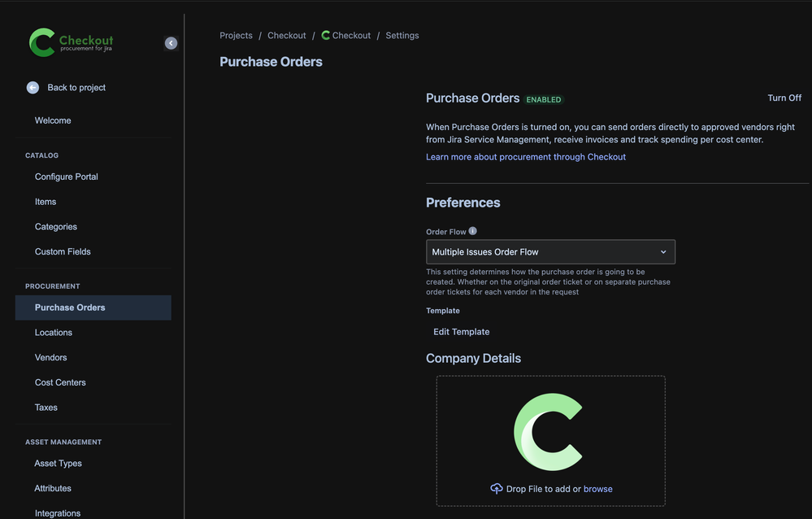Image resolution: width=812 pixels, height=519 pixels.
Task: Select Purchase Orders in the sidebar
Action: pyautogui.click(x=93, y=307)
